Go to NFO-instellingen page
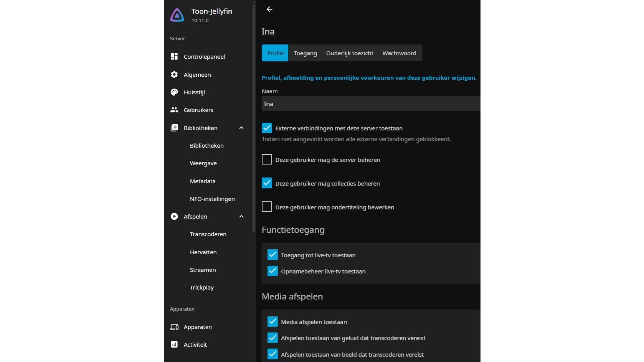The image size is (644, 362). pyautogui.click(x=212, y=199)
